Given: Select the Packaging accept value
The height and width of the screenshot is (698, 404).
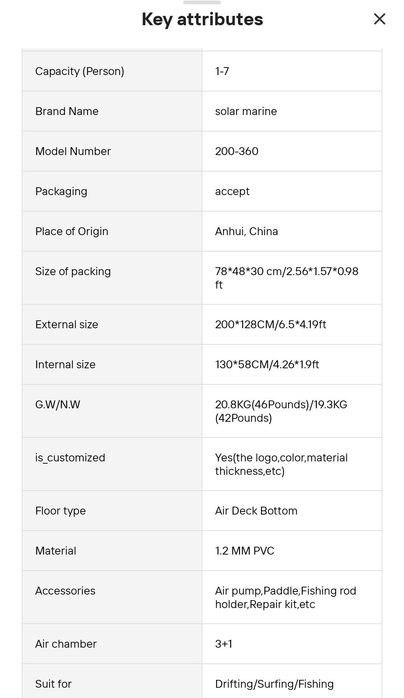Looking at the screenshot, I should point(232,191).
